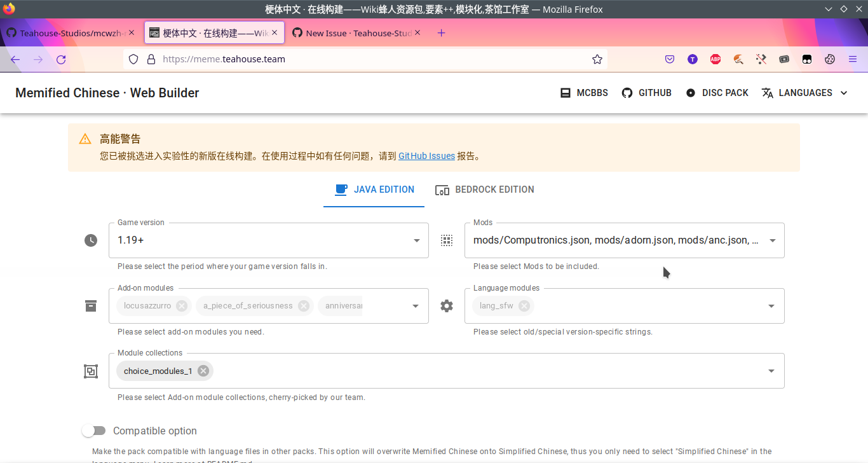Switch to the BEDROCK EDITION tab
The width and height of the screenshot is (868, 463).
click(x=485, y=190)
